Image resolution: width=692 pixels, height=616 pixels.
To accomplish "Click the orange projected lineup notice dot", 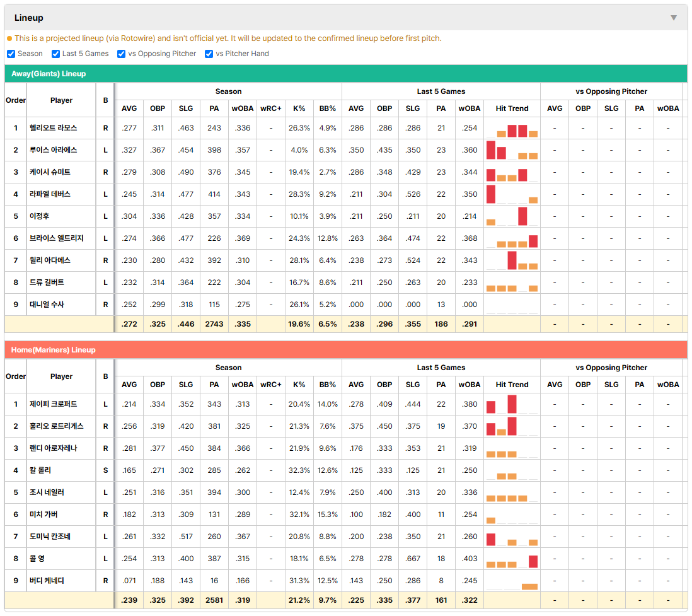I will tap(9, 38).
